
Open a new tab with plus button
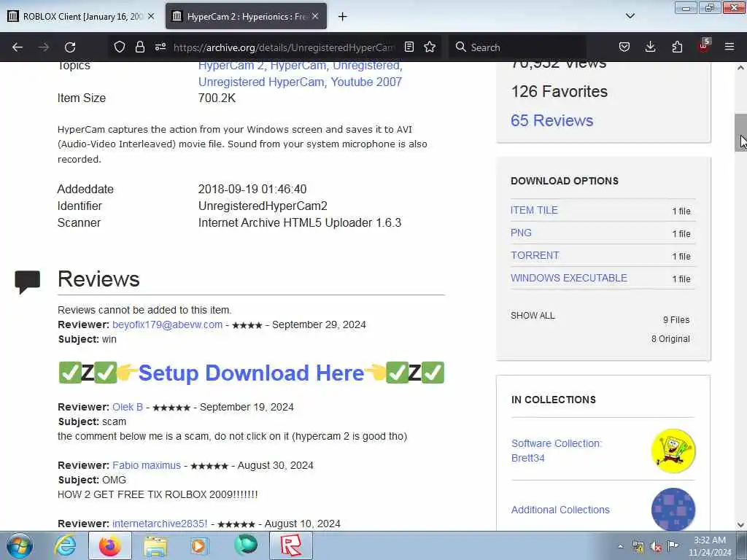pos(343,17)
